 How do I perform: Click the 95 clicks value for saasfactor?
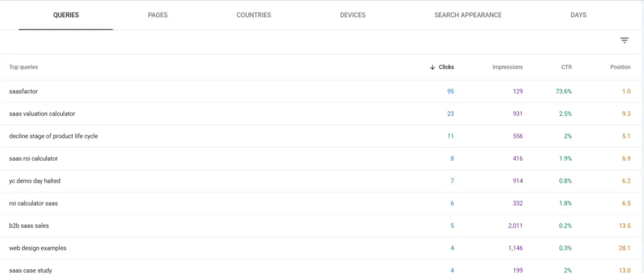tap(450, 92)
